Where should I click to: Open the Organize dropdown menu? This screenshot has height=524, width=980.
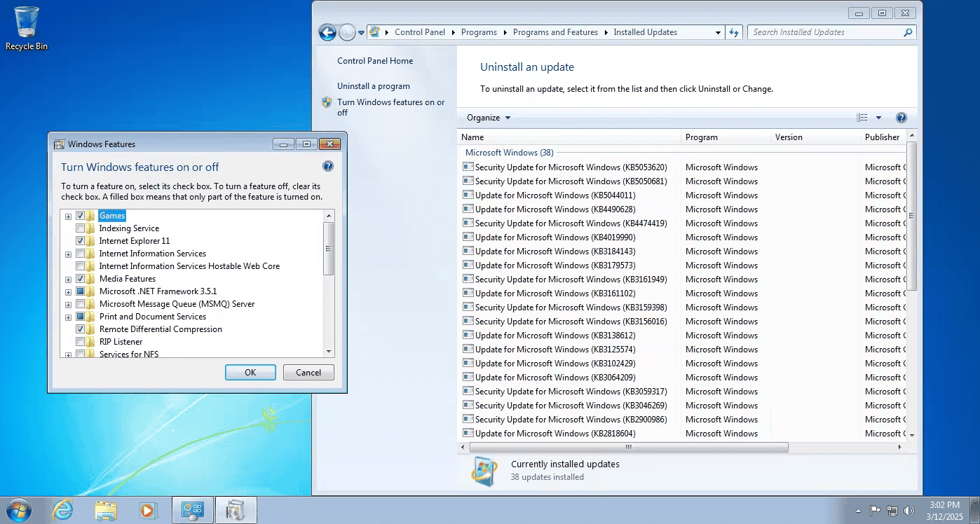[x=489, y=118]
